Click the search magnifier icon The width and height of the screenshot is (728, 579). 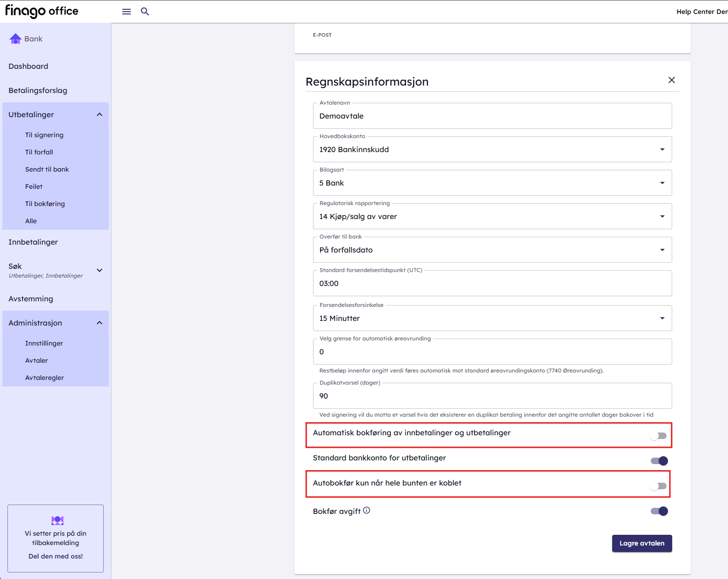tap(145, 12)
